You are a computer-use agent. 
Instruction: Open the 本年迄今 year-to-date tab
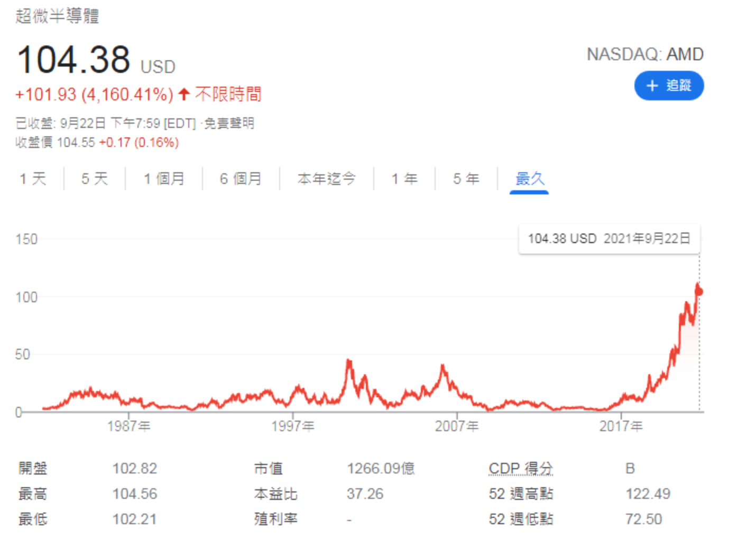tap(326, 179)
